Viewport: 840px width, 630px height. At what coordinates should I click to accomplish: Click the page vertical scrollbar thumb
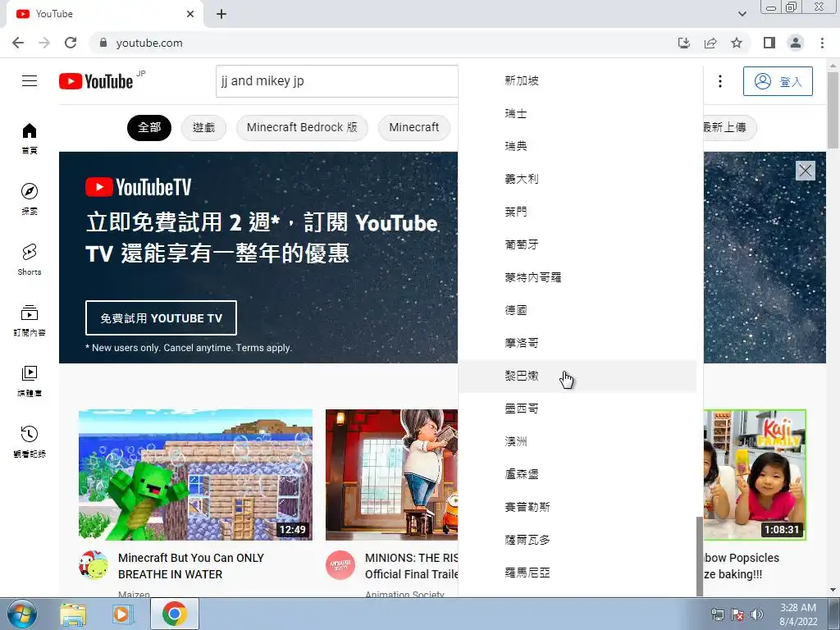click(833, 110)
